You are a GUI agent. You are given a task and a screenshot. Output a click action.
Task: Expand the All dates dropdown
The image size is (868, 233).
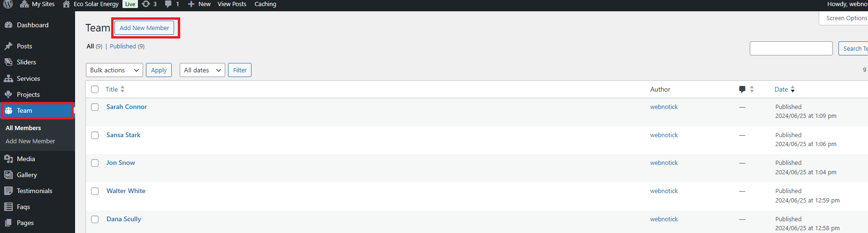[x=202, y=70]
